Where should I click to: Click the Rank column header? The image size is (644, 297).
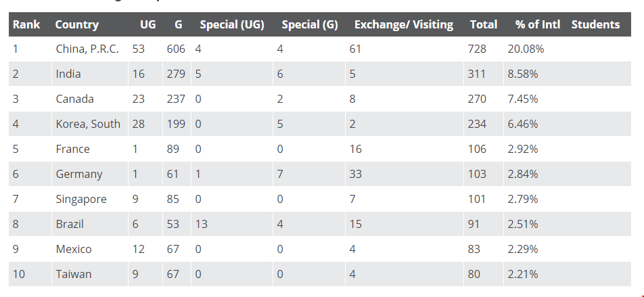coord(26,24)
